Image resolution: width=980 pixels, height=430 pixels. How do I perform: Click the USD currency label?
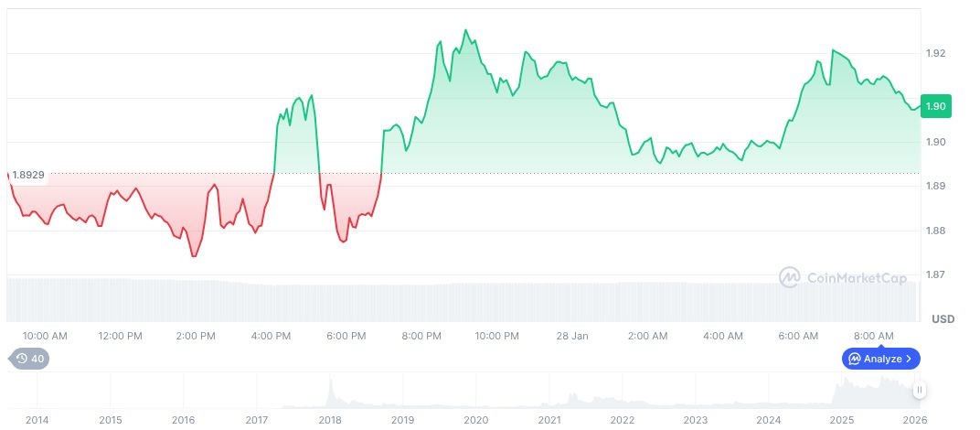tap(943, 319)
